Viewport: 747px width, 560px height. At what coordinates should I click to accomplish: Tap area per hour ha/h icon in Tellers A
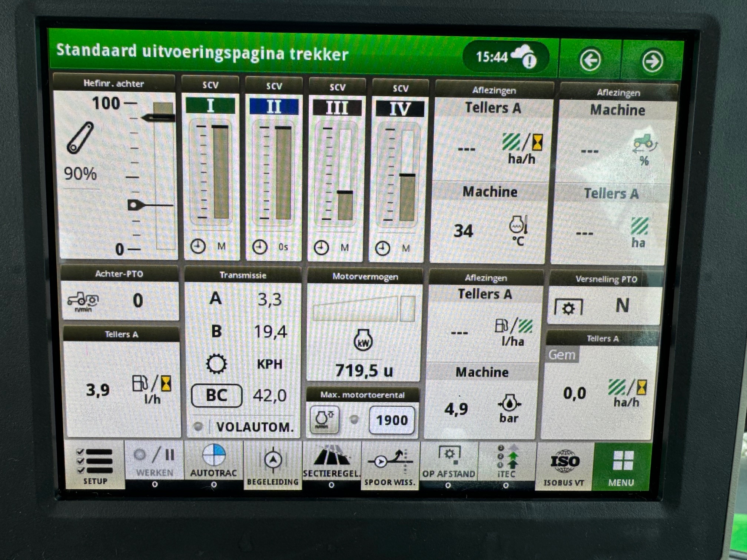pos(522,148)
